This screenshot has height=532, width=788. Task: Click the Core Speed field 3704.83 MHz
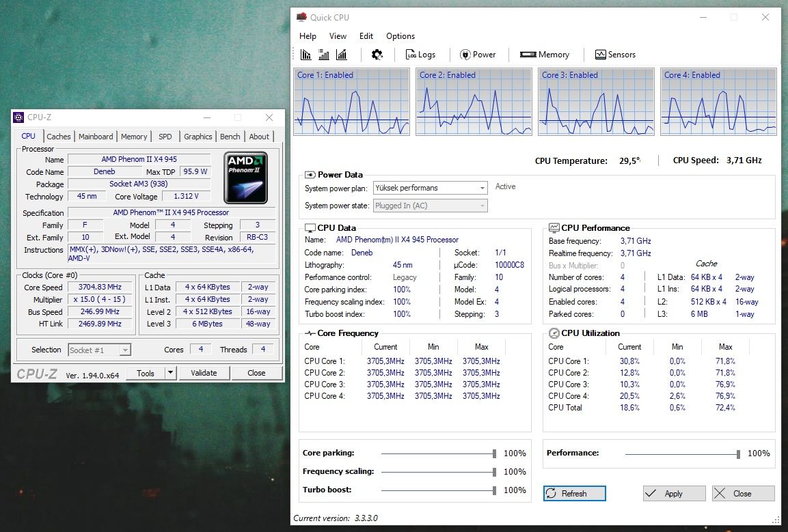click(100, 287)
